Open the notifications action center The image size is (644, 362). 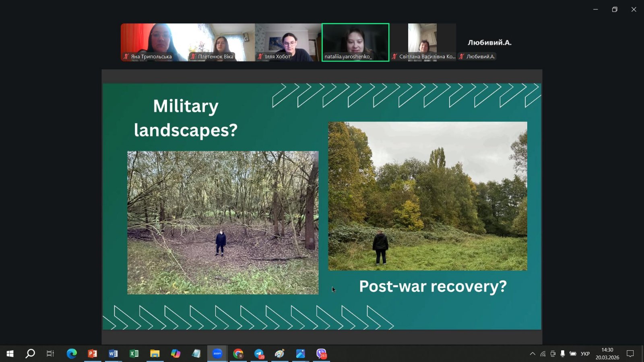(630, 354)
